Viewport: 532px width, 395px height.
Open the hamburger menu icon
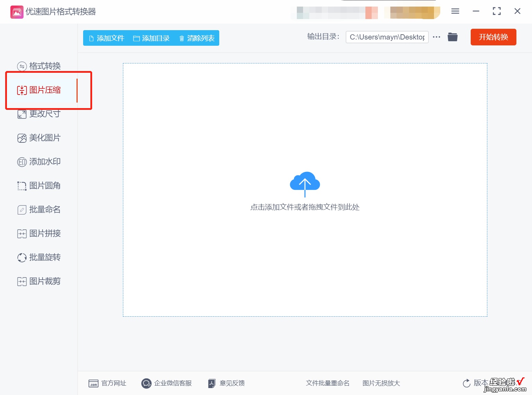coord(455,11)
